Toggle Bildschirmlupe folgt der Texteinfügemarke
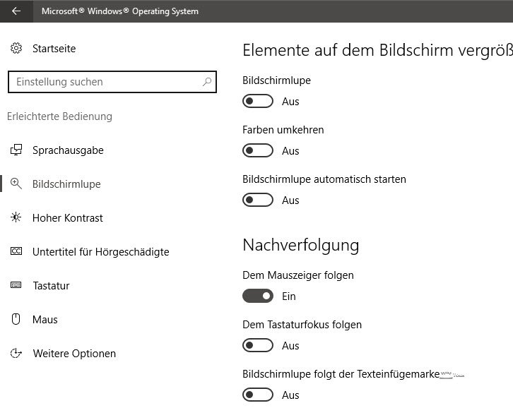The width and height of the screenshot is (513, 420). [258, 395]
